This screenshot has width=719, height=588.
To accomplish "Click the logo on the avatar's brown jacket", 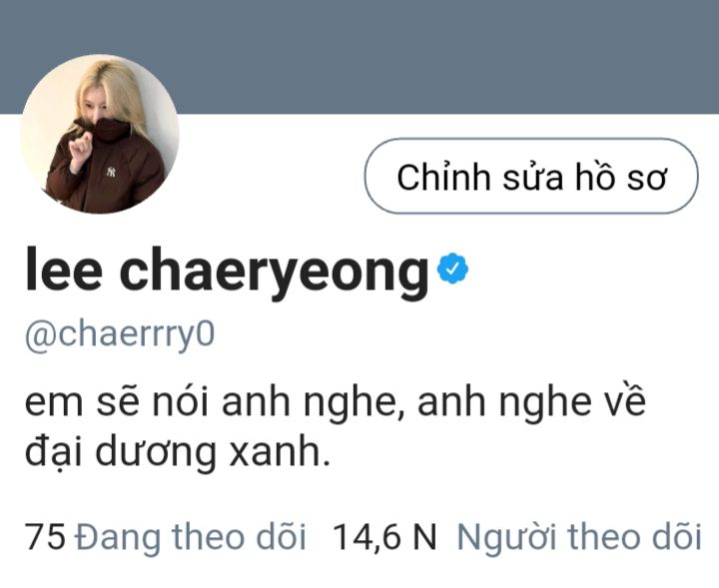I will pyautogui.click(x=111, y=172).
